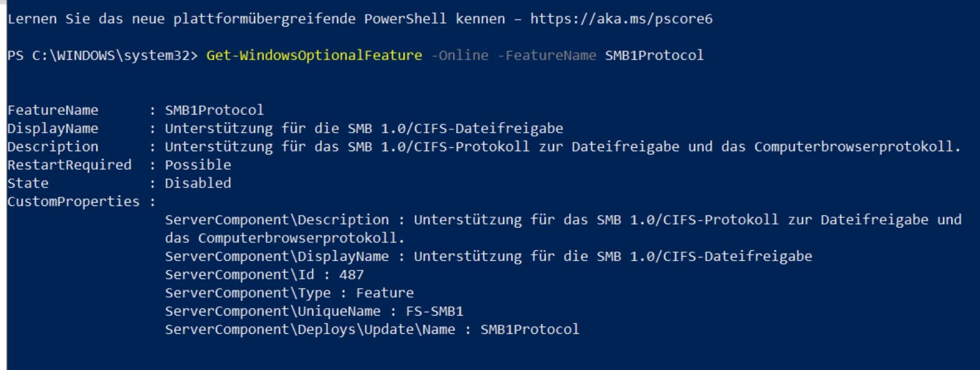
Task: Click the FeatureName value SMB1Protocol
Action: coord(214,110)
